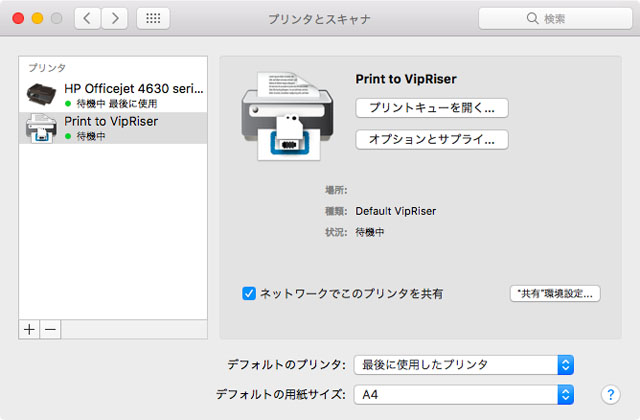Select Print to VipRiser in printer list

point(113,128)
